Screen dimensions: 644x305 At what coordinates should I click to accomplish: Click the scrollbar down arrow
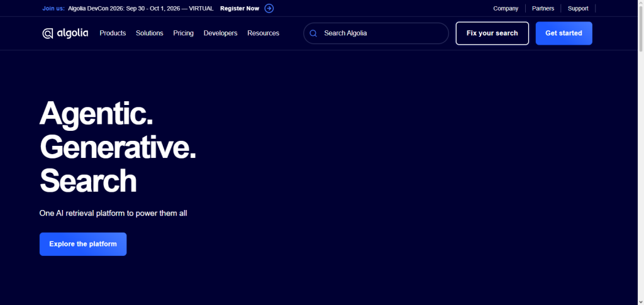point(641,302)
